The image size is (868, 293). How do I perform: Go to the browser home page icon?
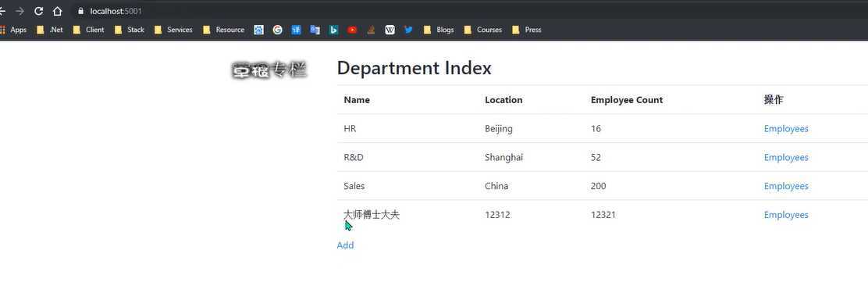[x=57, y=11]
